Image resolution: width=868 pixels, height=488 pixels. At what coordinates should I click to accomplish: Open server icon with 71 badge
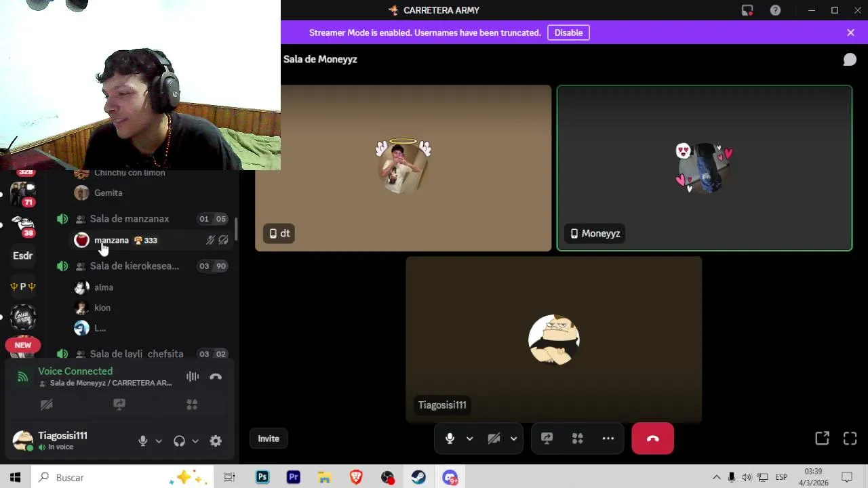pos(23,194)
